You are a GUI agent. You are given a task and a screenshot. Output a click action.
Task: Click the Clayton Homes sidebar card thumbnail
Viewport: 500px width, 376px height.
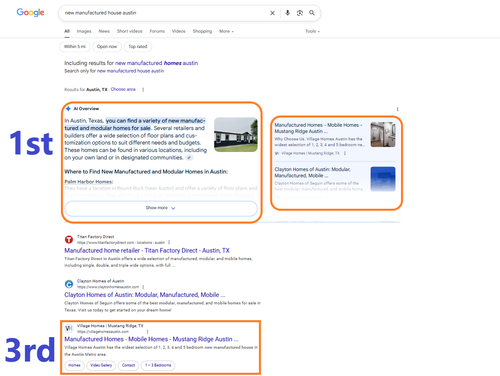[x=383, y=179]
